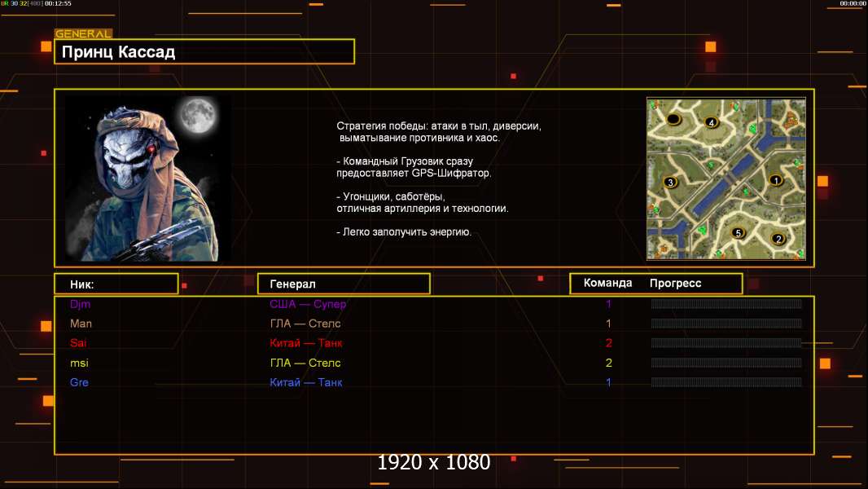
Task: Click team number for Djm
Action: [x=608, y=304]
